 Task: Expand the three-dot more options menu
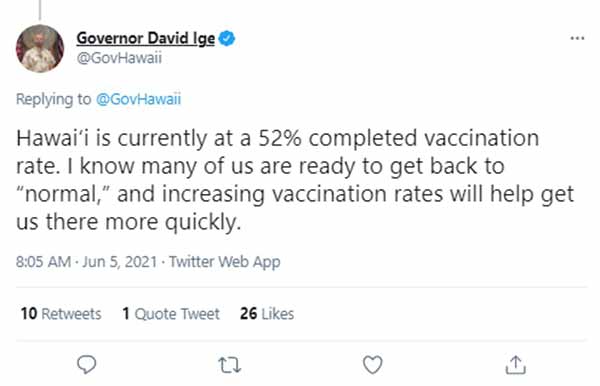577,38
